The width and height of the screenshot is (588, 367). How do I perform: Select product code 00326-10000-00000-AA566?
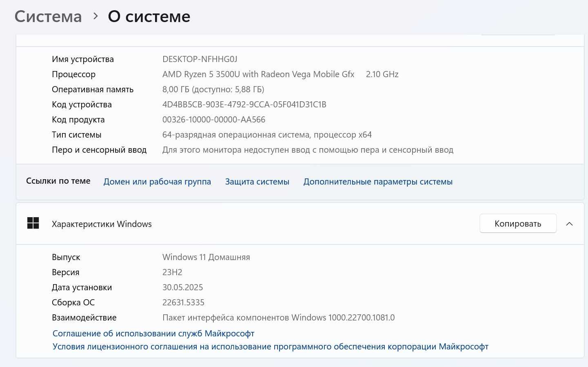[214, 120]
